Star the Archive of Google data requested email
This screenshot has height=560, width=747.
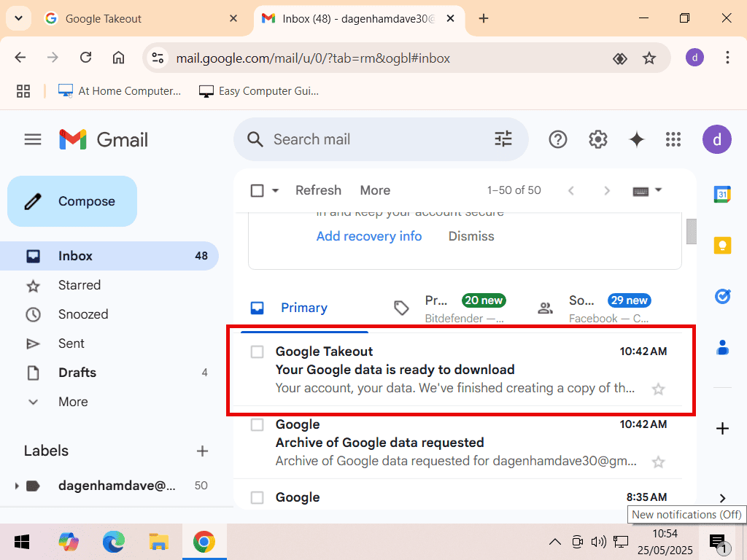[x=658, y=462]
